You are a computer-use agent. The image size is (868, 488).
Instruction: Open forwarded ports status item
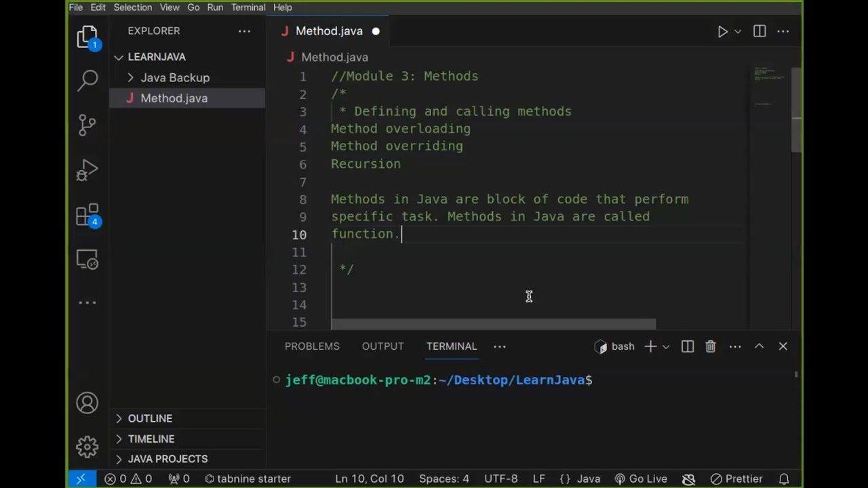(x=179, y=479)
